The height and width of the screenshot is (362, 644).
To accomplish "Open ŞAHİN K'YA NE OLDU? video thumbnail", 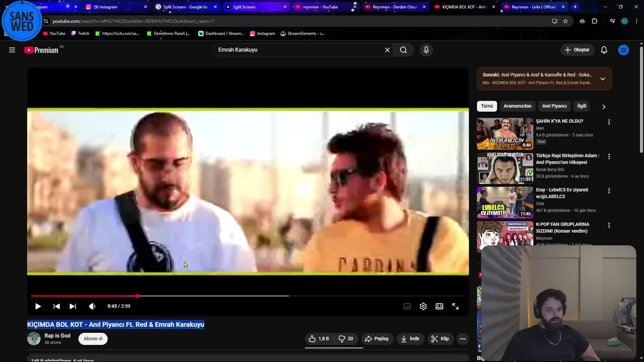I will [505, 134].
